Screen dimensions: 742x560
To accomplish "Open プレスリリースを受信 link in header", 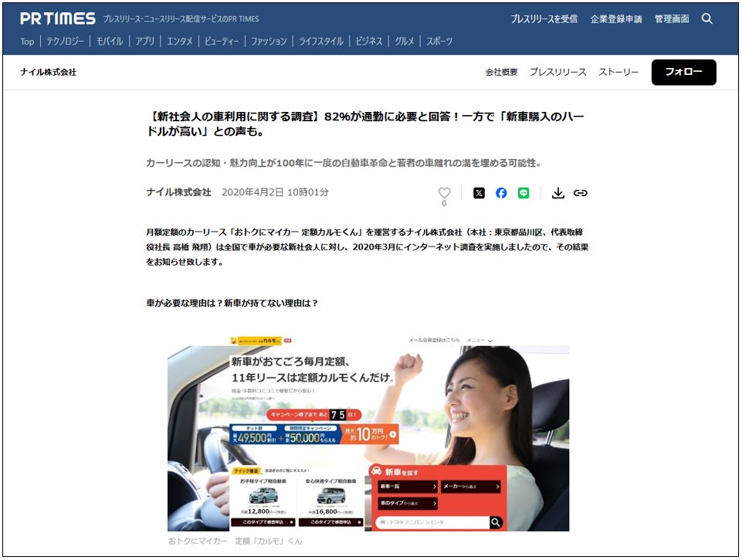I will point(544,19).
